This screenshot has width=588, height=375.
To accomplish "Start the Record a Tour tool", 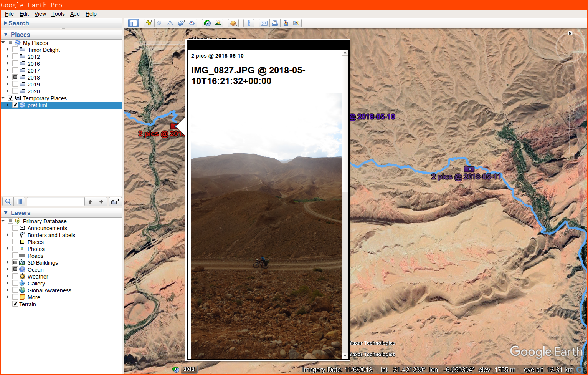I will click(x=192, y=23).
